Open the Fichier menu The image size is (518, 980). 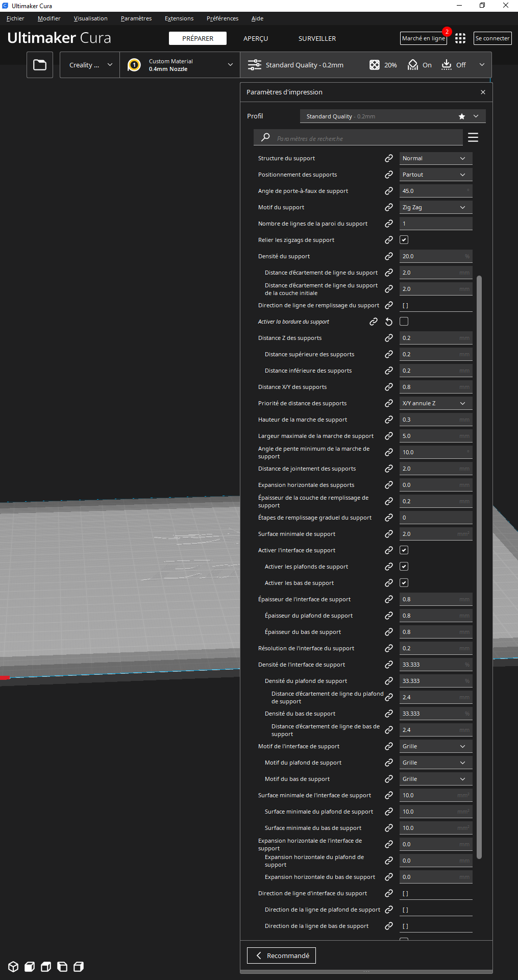click(15, 18)
